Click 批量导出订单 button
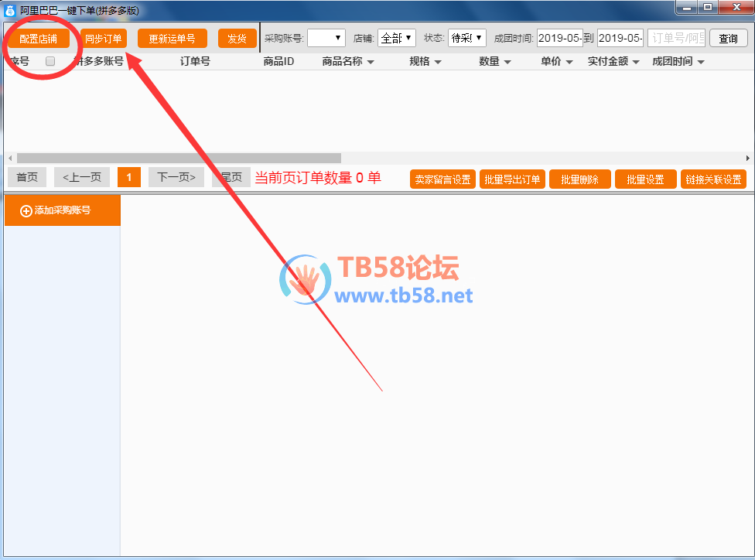The width and height of the screenshot is (755, 560). click(512, 179)
